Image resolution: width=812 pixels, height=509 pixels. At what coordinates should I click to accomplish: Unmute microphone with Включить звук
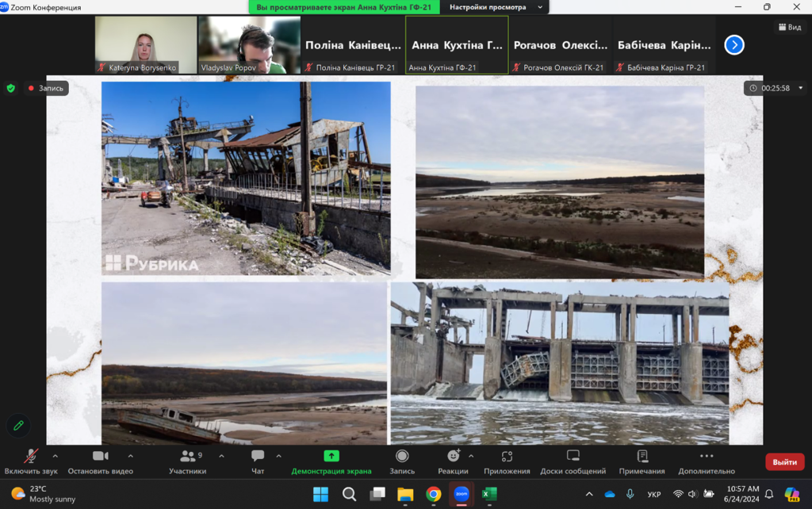(x=31, y=461)
